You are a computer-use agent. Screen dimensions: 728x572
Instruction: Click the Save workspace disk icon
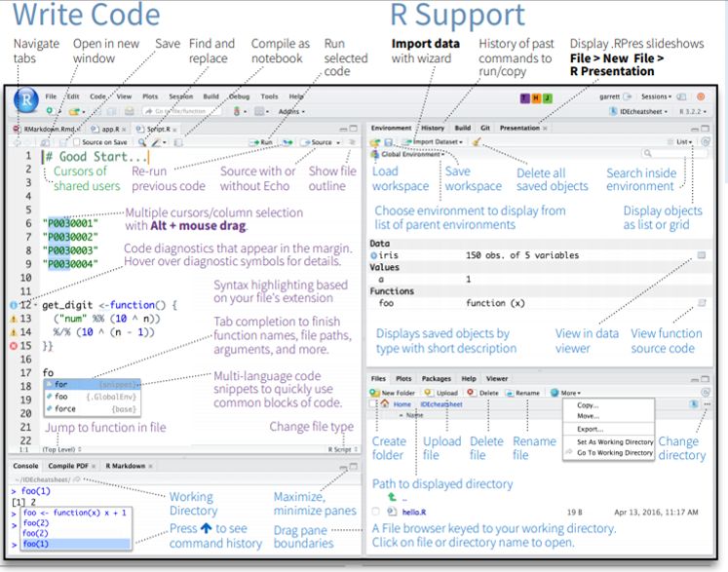tap(389, 142)
